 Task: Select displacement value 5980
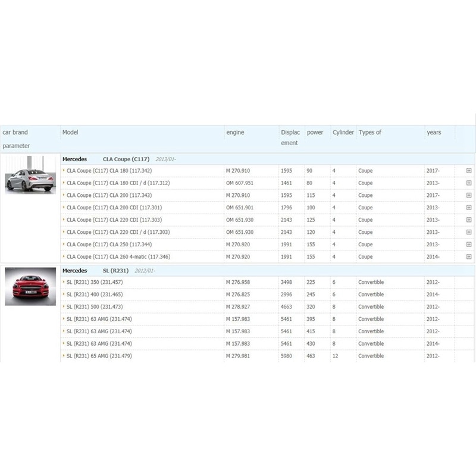point(286,356)
